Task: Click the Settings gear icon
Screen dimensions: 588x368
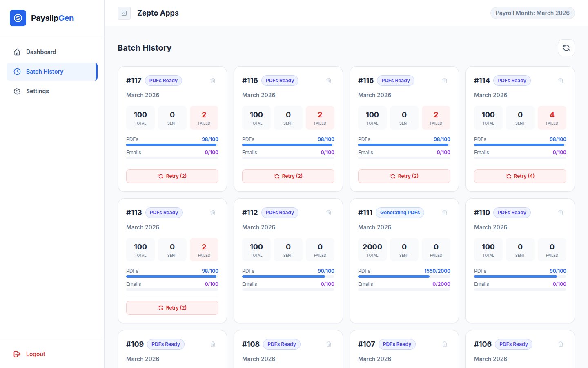Action: pyautogui.click(x=17, y=91)
